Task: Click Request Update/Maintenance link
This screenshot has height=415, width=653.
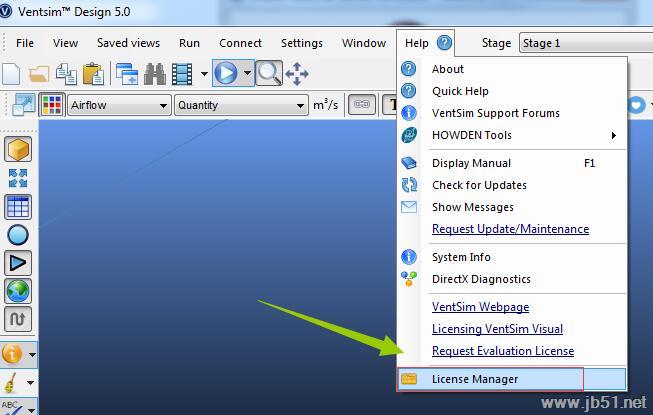Action: (x=510, y=229)
